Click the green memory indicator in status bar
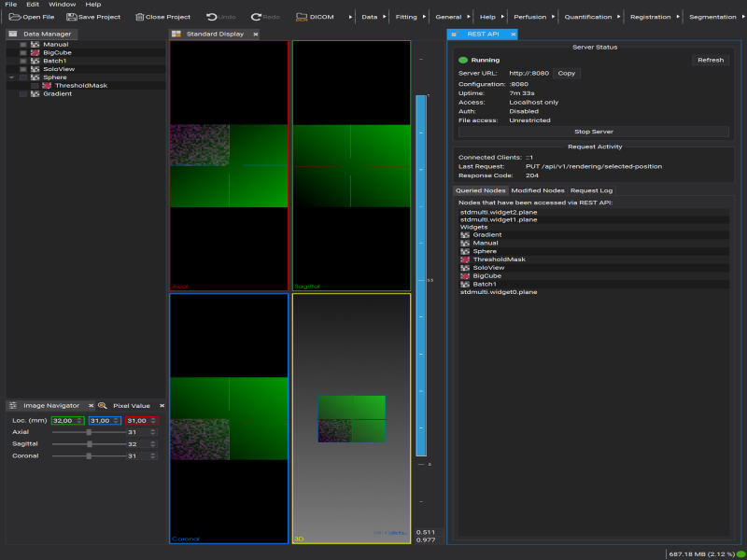This screenshot has height=560, width=747. [x=740, y=554]
